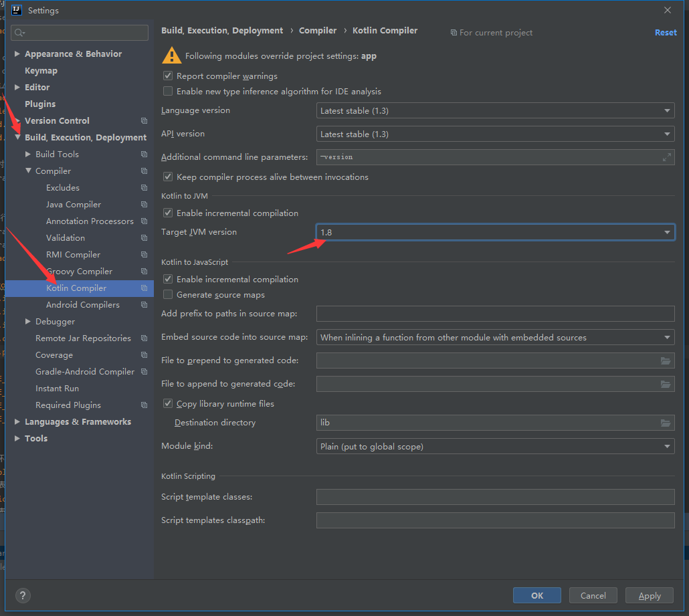This screenshot has height=616, width=689.
Task: Open folder browser for file to prepend
Action: (x=666, y=361)
